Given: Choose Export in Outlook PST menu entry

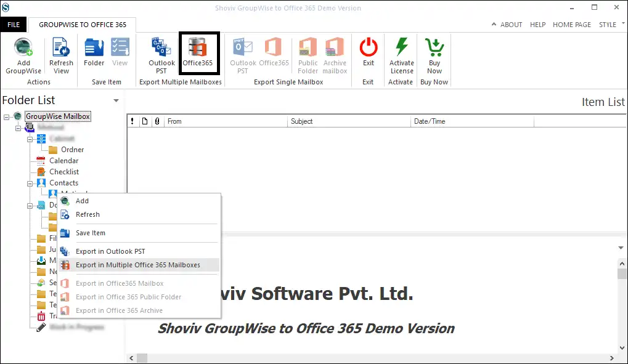Looking at the screenshot, I should click(x=139, y=251).
